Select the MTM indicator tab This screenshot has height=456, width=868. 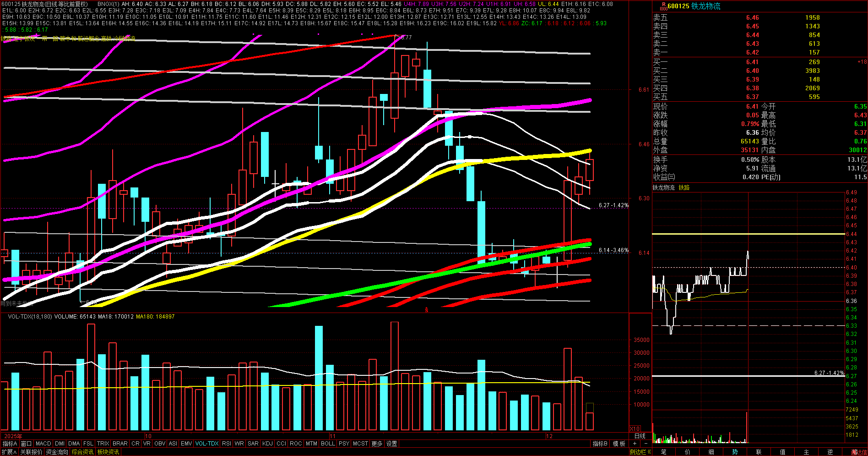312,444
